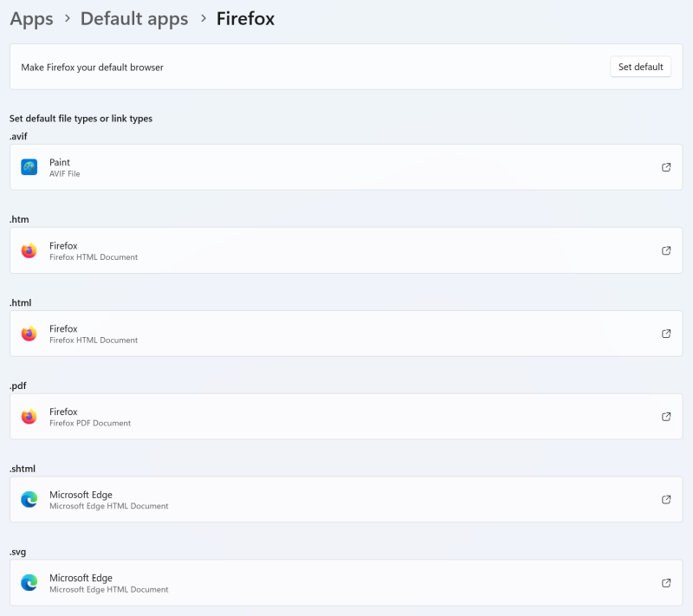Click the Microsoft Edge icon for .shtml
Screen dimensions: 693x616
[x=29, y=500]
